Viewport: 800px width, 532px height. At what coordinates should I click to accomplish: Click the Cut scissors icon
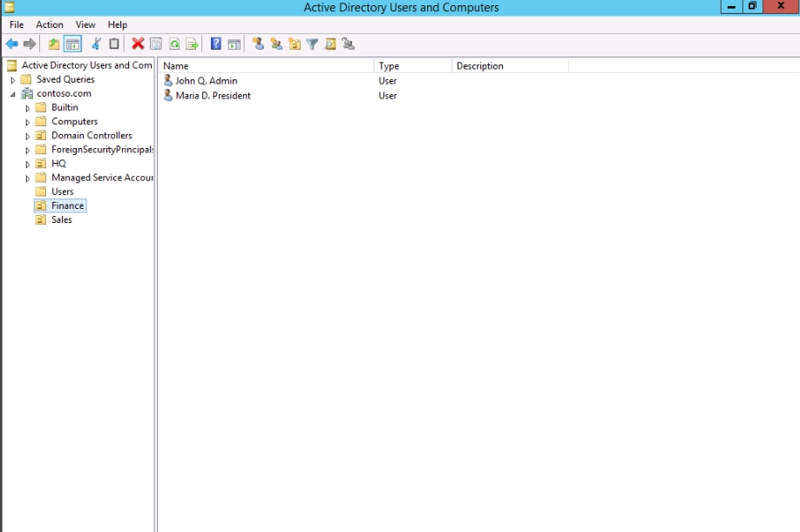click(96, 44)
